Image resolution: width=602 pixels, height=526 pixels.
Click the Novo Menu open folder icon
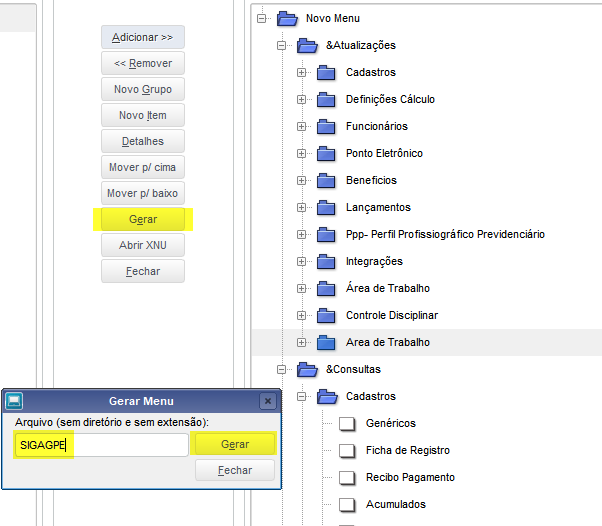pyautogui.click(x=287, y=18)
